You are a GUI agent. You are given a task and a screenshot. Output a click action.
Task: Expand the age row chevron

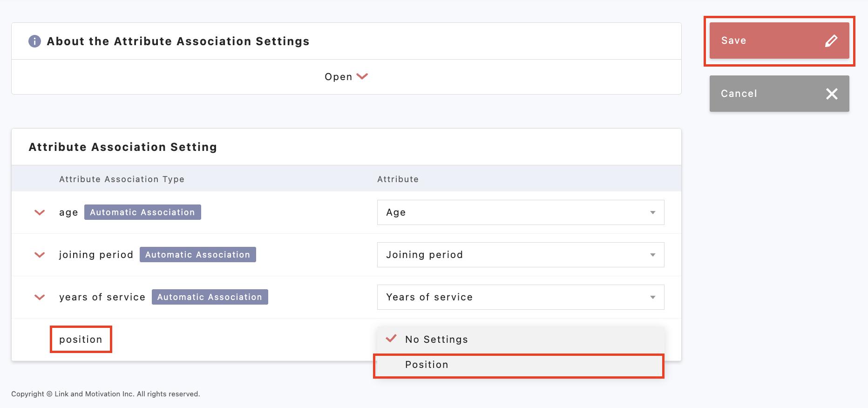[x=40, y=212]
